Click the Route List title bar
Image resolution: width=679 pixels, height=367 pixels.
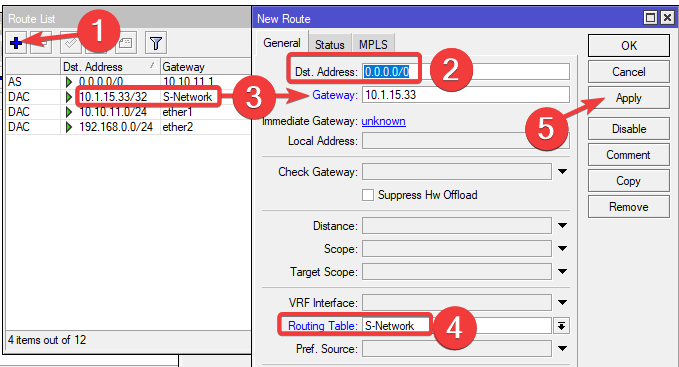click(128, 19)
